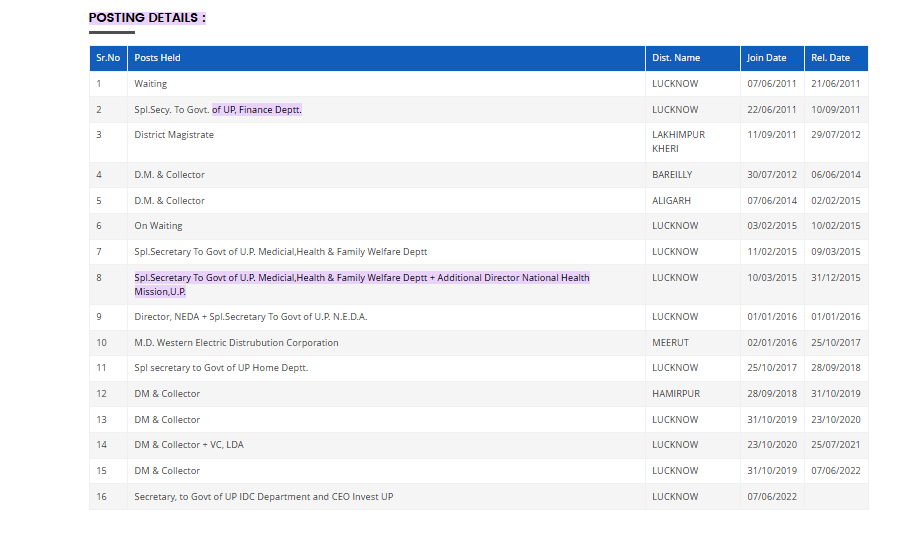Select the 'Waiting' post in row 1
Image resolution: width=918 pixels, height=537 pixels.
[x=150, y=84]
